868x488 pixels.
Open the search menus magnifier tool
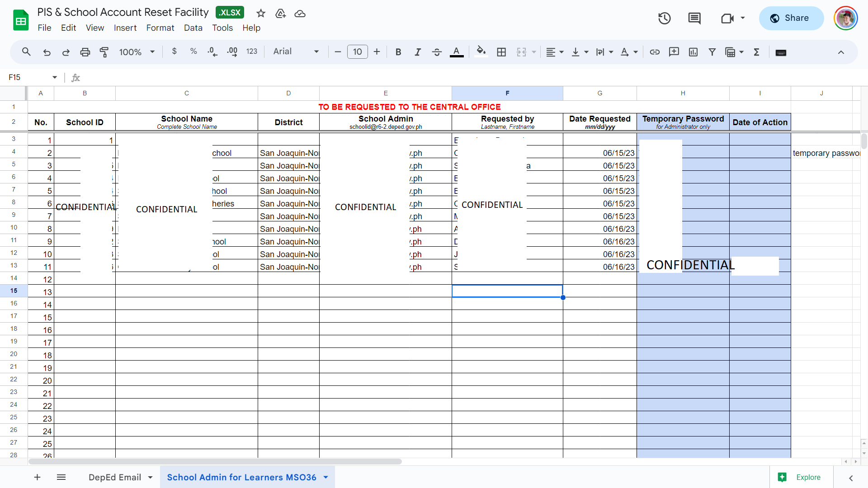coord(26,52)
